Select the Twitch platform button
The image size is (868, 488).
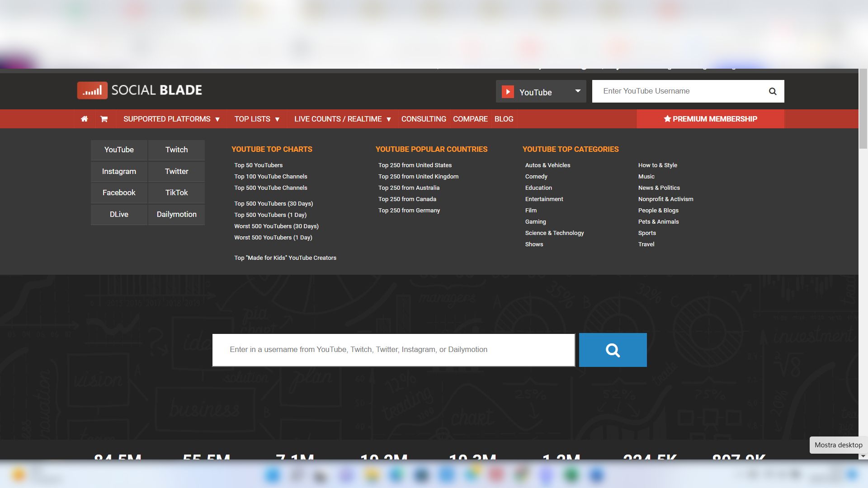[176, 150]
